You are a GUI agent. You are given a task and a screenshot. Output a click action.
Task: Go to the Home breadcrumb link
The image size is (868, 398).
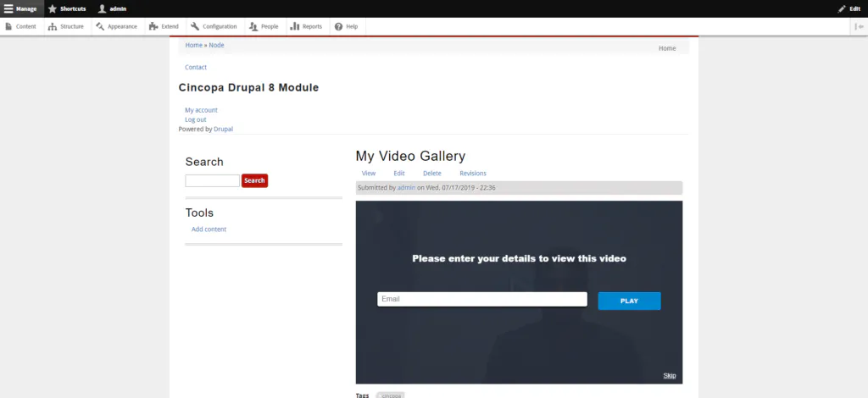coord(194,45)
